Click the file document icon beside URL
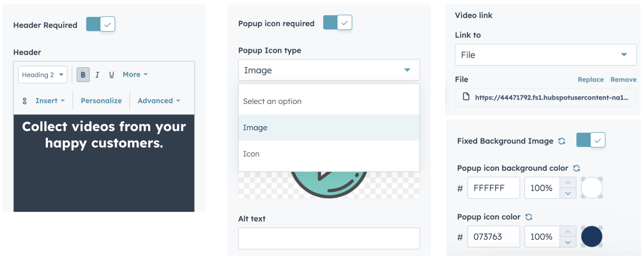The width and height of the screenshot is (644, 259). (466, 97)
